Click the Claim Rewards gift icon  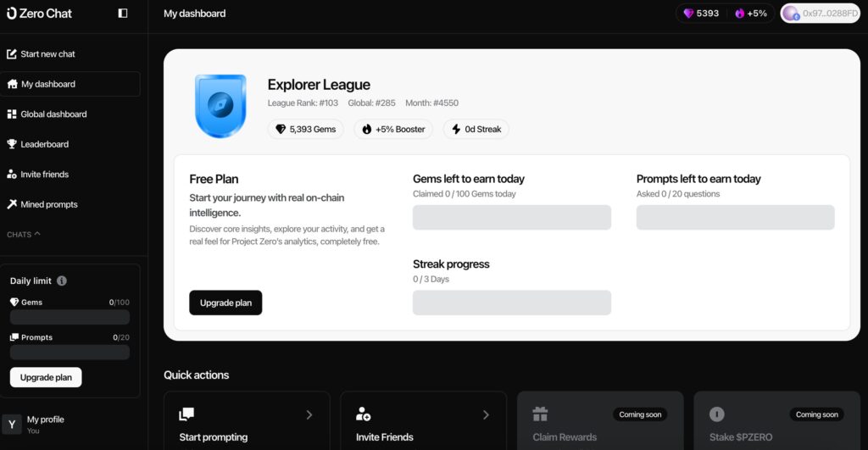pos(540,414)
